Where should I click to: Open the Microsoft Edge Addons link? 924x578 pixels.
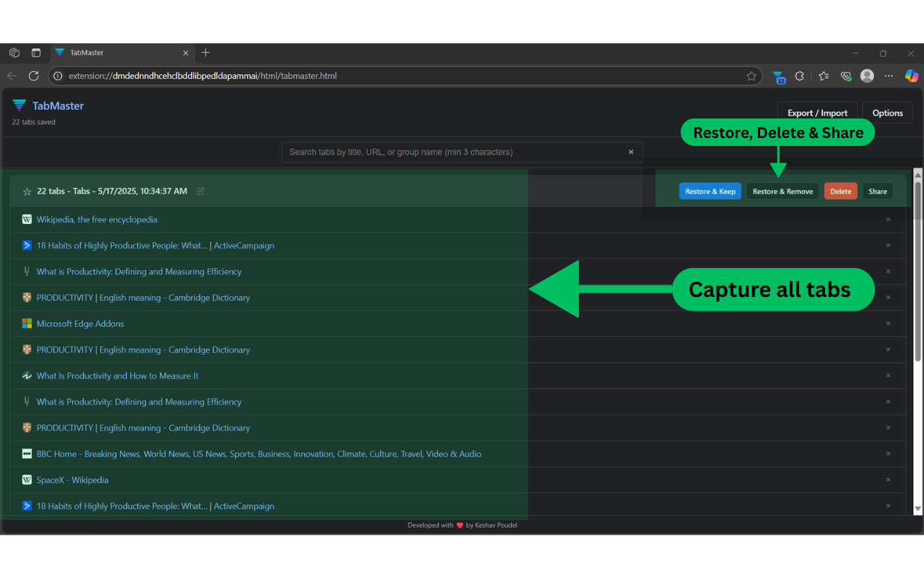point(80,324)
